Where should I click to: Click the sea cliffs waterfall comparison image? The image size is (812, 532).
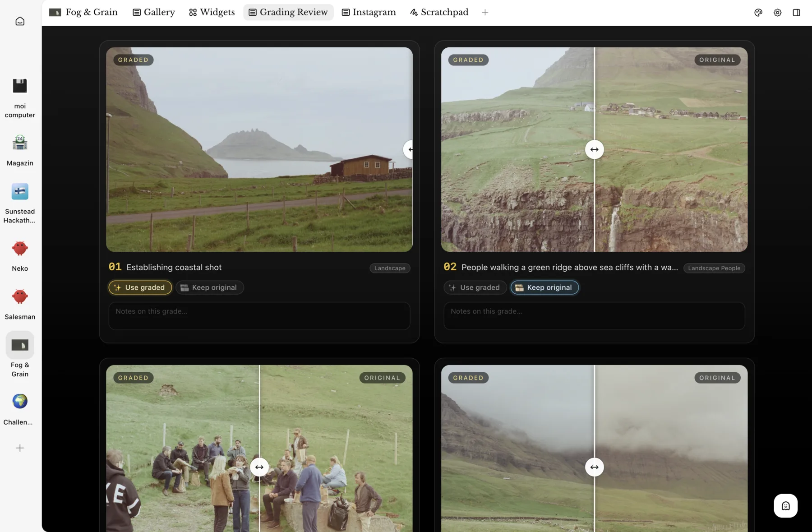[594, 149]
